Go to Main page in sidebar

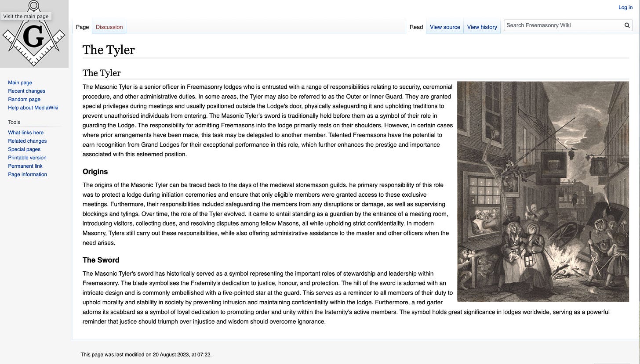click(x=20, y=83)
